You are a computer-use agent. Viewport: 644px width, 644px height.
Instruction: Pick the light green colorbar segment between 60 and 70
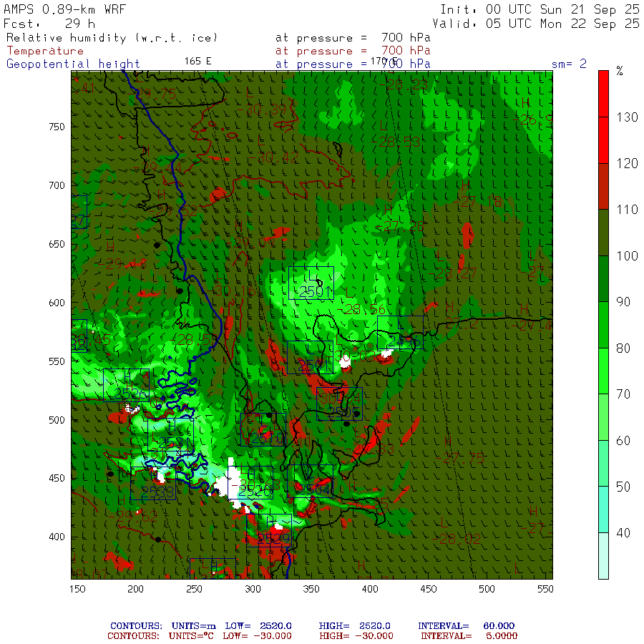click(603, 417)
